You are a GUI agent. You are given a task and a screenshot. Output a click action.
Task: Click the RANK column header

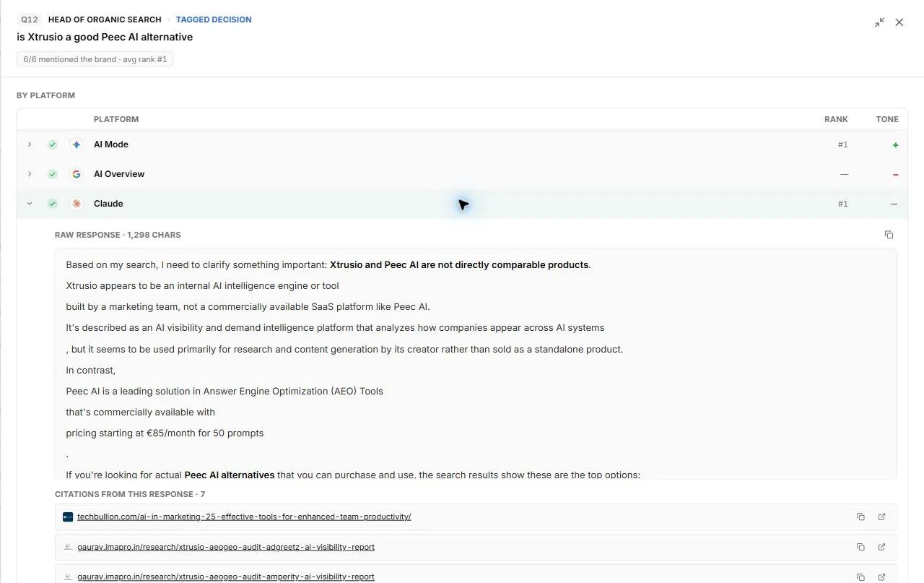click(x=836, y=119)
